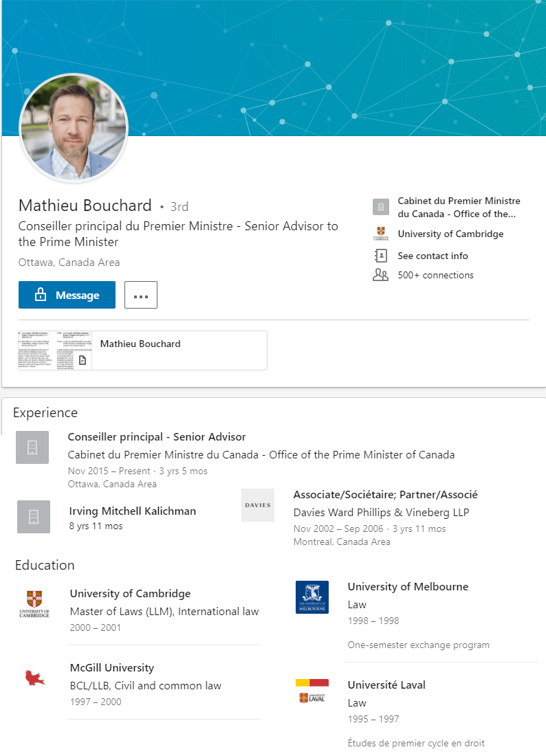The image size is (546, 756).
Task: Click the University of Melbourne logo
Action: pyautogui.click(x=312, y=597)
